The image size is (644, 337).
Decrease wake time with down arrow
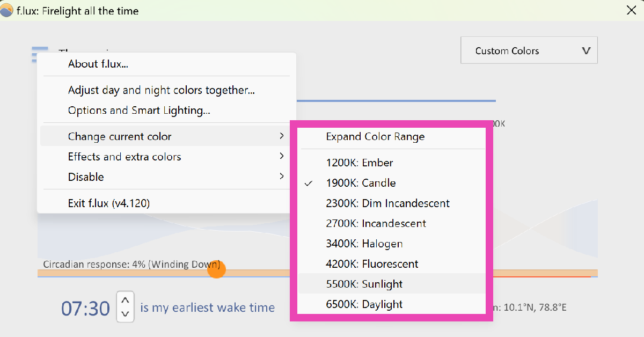125,313
